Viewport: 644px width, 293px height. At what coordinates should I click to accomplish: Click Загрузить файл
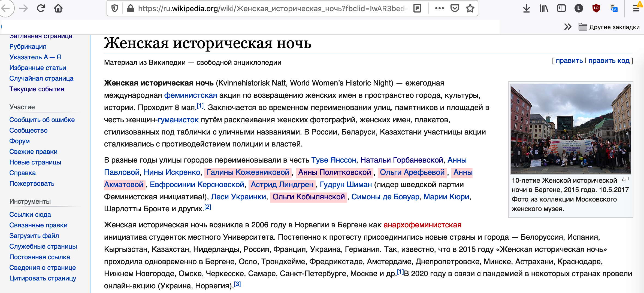coord(34,236)
